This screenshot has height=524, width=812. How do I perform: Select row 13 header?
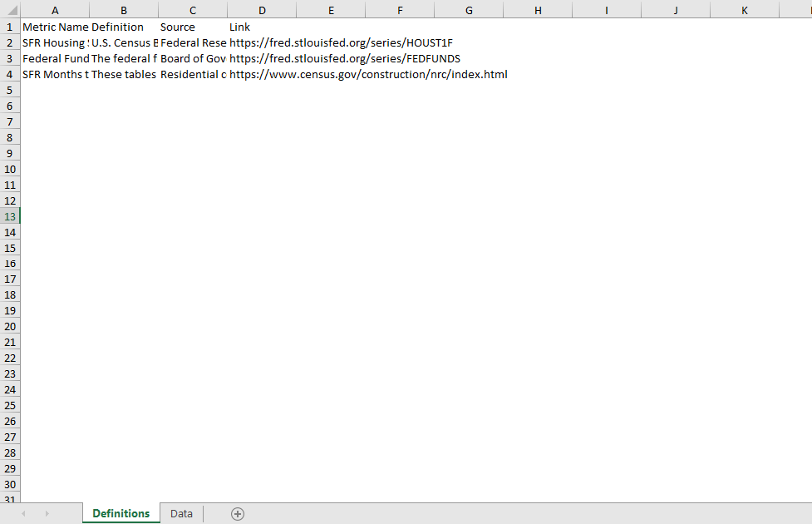coord(10,216)
